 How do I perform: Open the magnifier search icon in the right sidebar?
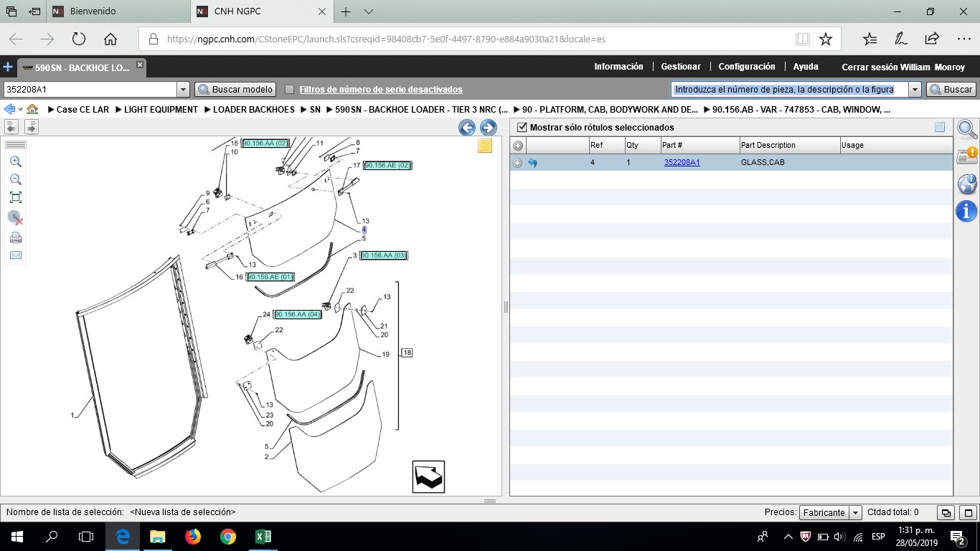coord(967,129)
